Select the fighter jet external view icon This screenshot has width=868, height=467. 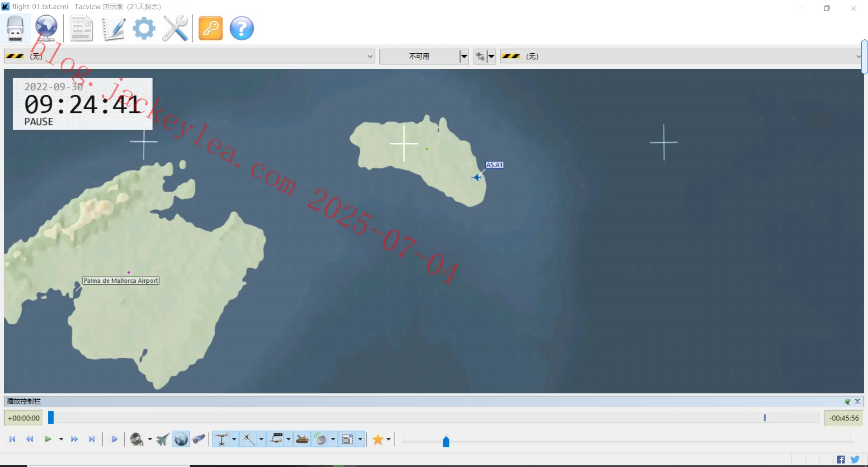pyautogui.click(x=163, y=439)
